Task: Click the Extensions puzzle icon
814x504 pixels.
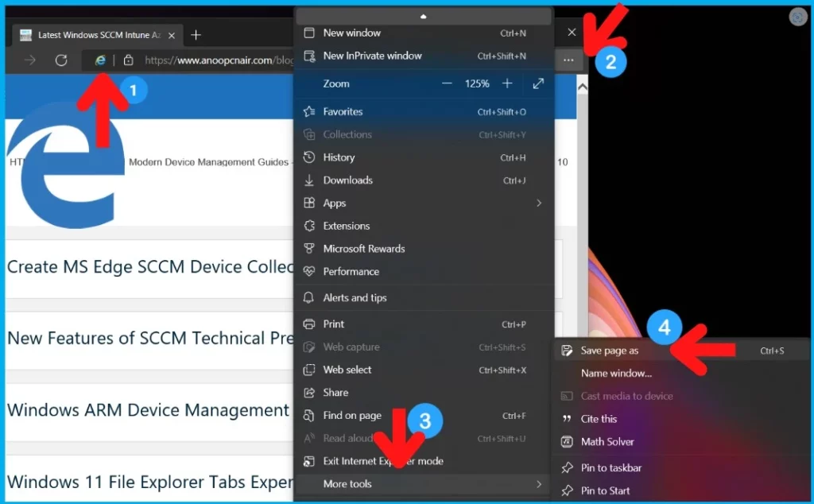Action: tap(309, 226)
